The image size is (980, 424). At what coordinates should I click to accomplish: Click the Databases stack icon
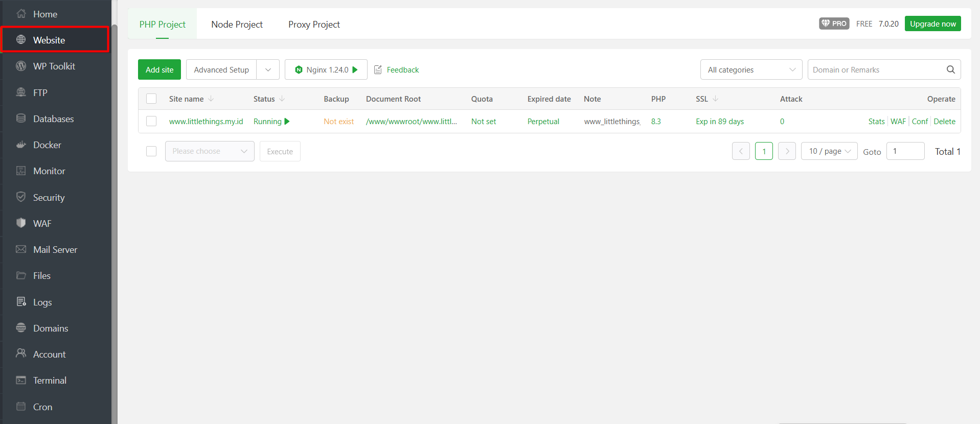click(21, 119)
